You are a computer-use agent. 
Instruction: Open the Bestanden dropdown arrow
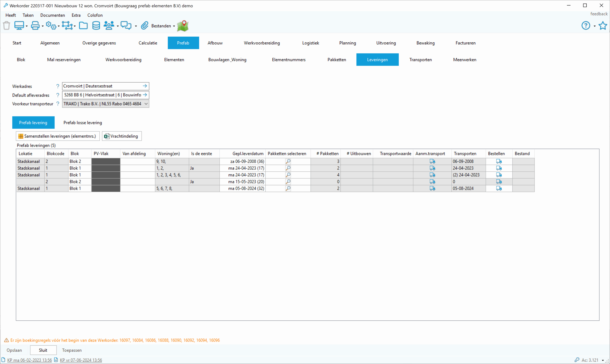click(x=174, y=26)
